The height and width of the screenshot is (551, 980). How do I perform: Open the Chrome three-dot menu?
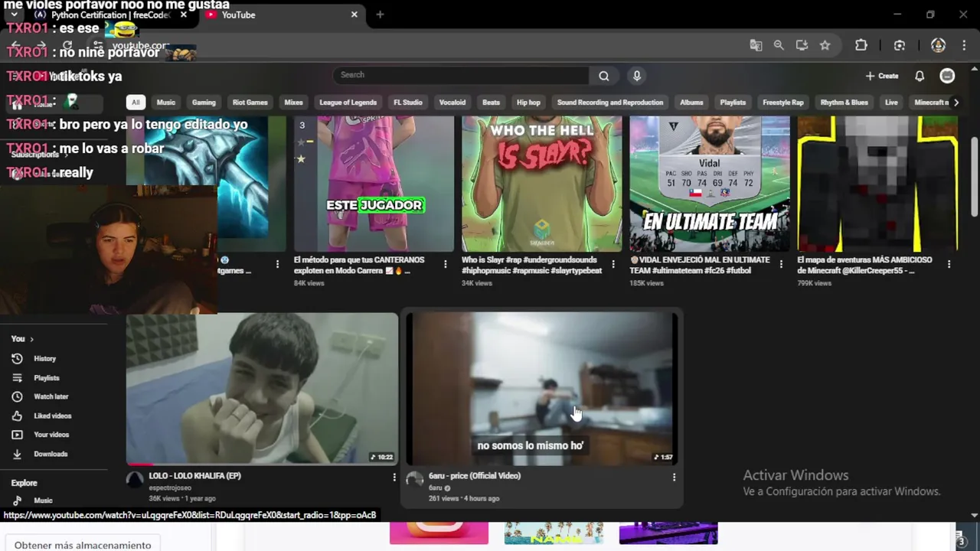(964, 45)
